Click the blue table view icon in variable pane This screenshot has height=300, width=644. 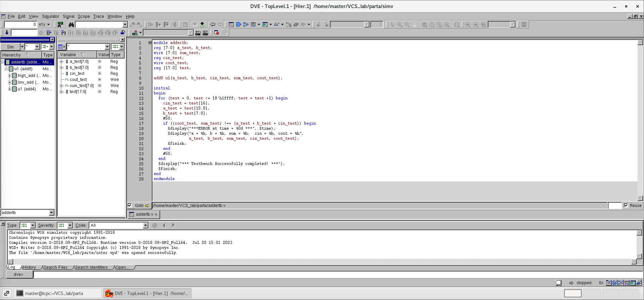61,47
